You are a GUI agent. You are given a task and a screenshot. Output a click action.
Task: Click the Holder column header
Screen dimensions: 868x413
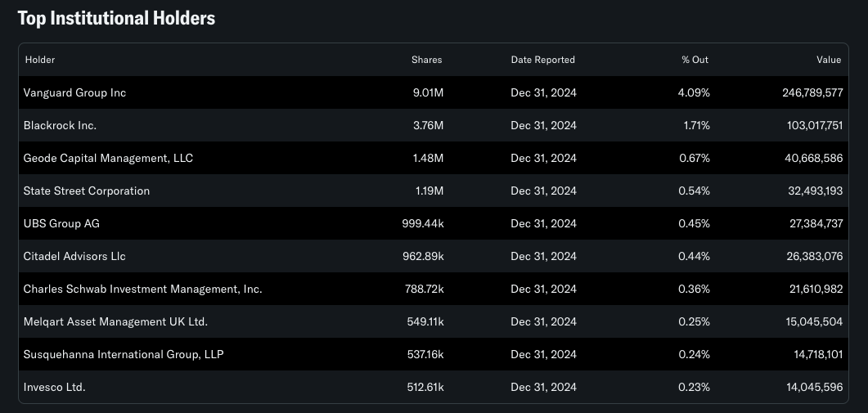(40, 60)
